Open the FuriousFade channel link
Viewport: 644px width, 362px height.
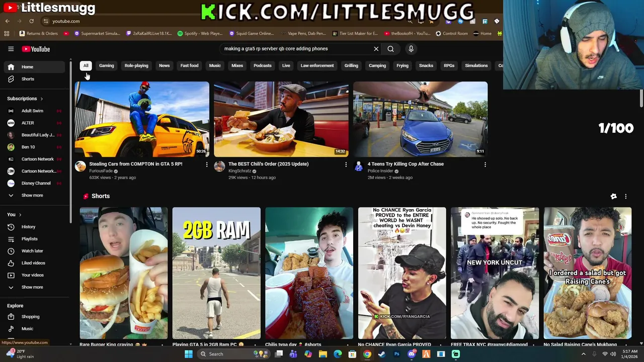tap(101, 171)
